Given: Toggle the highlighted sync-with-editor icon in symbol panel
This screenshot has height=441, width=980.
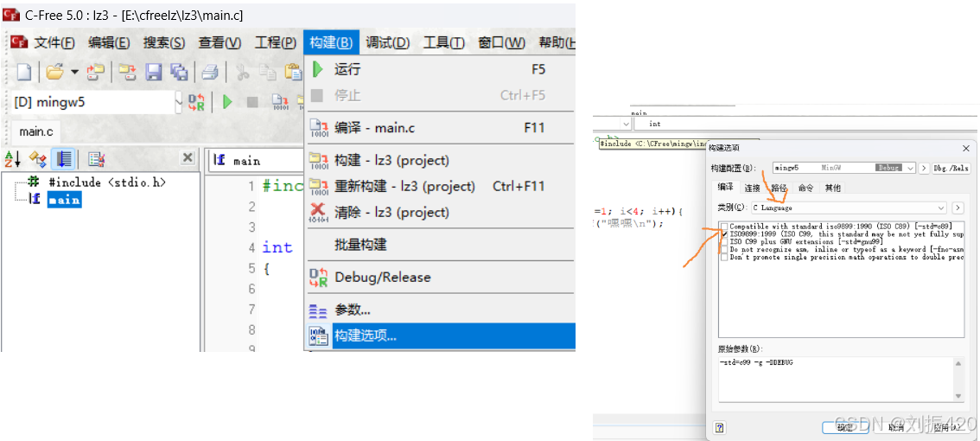Looking at the screenshot, I should (63, 159).
